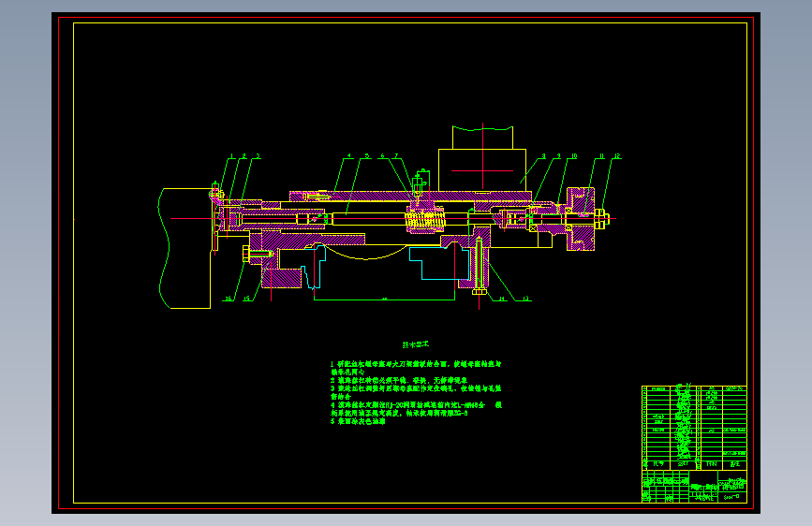This screenshot has width=812, height=526.
Task: Click part balloon number 7
Action: pyautogui.click(x=396, y=155)
